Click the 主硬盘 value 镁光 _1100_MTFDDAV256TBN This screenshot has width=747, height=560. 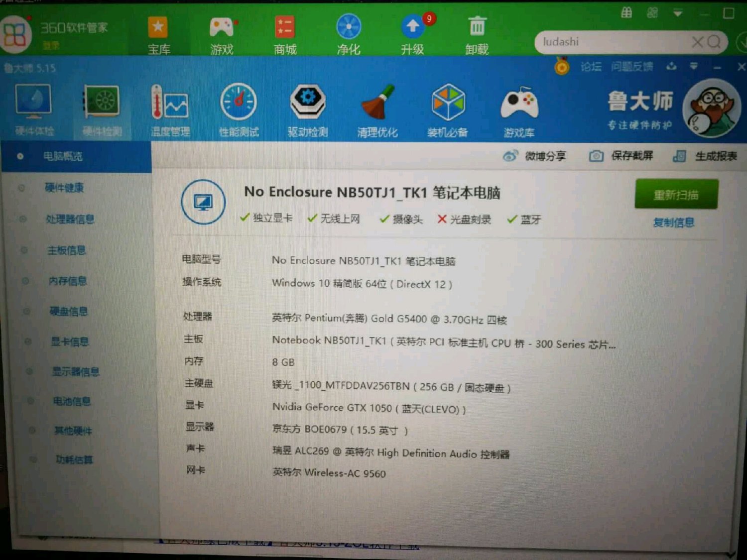[x=391, y=386]
